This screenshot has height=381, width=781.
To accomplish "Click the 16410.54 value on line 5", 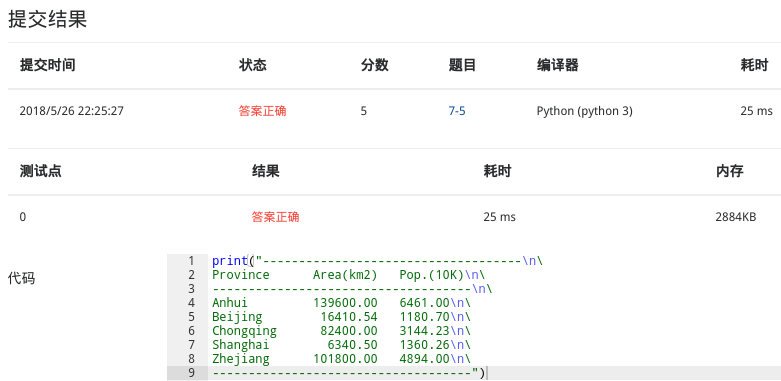I will [x=349, y=317].
